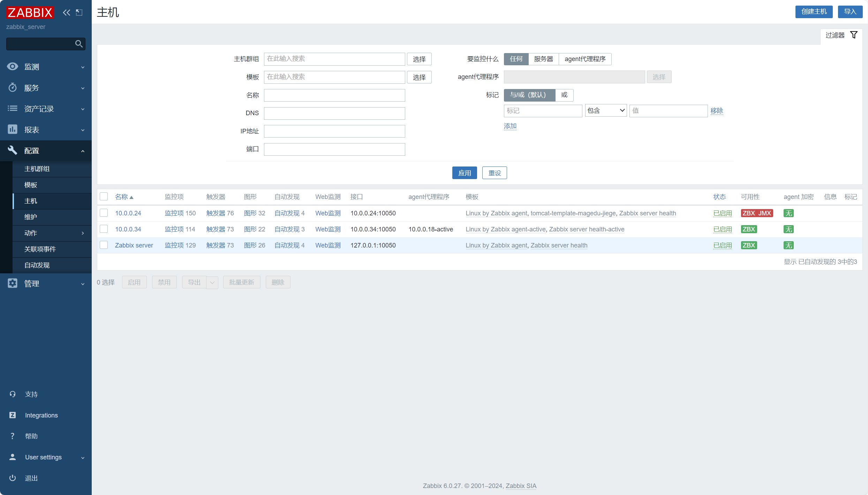Click the kiosk mode icon near logo
Image resolution: width=868 pixels, height=495 pixels.
(80, 13)
